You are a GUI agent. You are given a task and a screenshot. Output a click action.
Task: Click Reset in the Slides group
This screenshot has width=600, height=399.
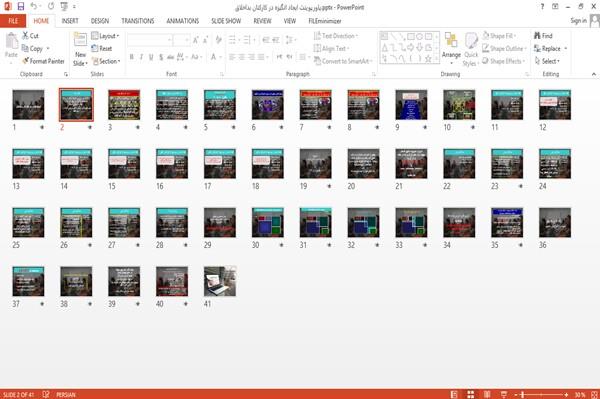click(x=102, y=49)
